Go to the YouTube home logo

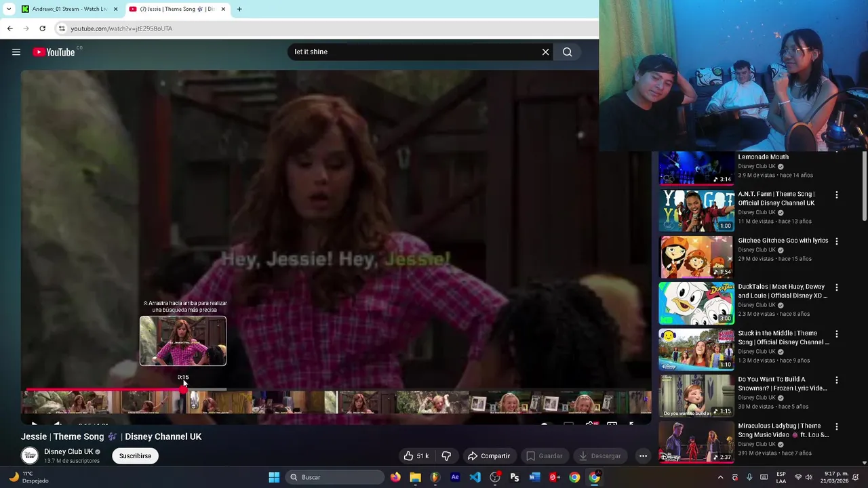(54, 52)
